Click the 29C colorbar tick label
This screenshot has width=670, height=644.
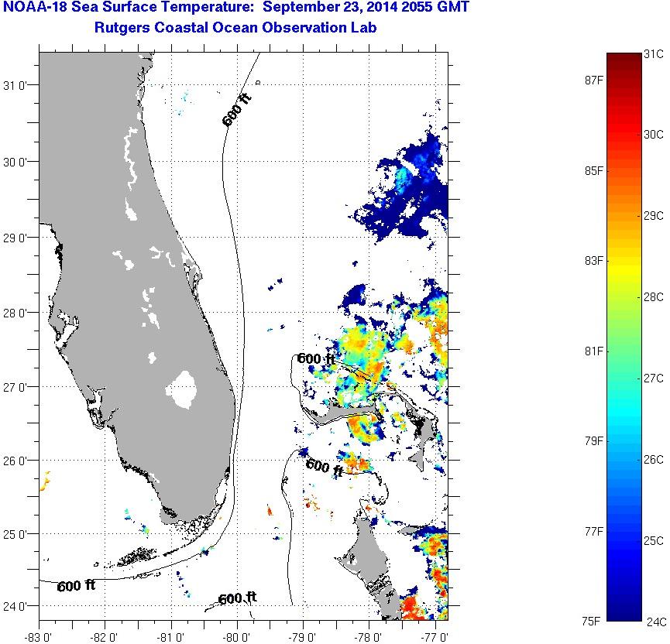[653, 216]
